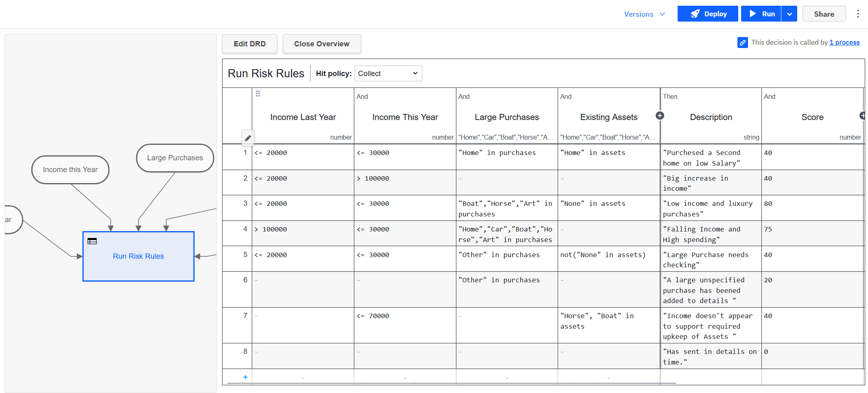Click the drag handle above Income Last Year

click(x=258, y=94)
